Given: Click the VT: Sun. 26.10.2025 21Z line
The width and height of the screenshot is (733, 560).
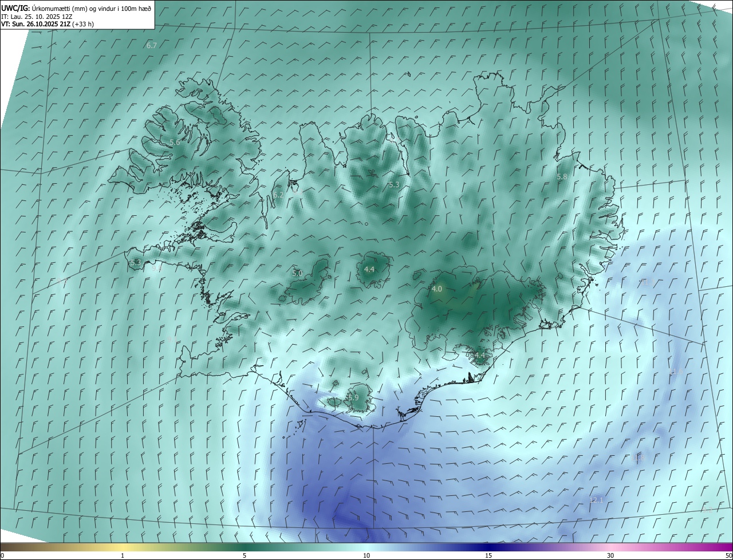Looking at the screenshot, I should click(48, 24).
